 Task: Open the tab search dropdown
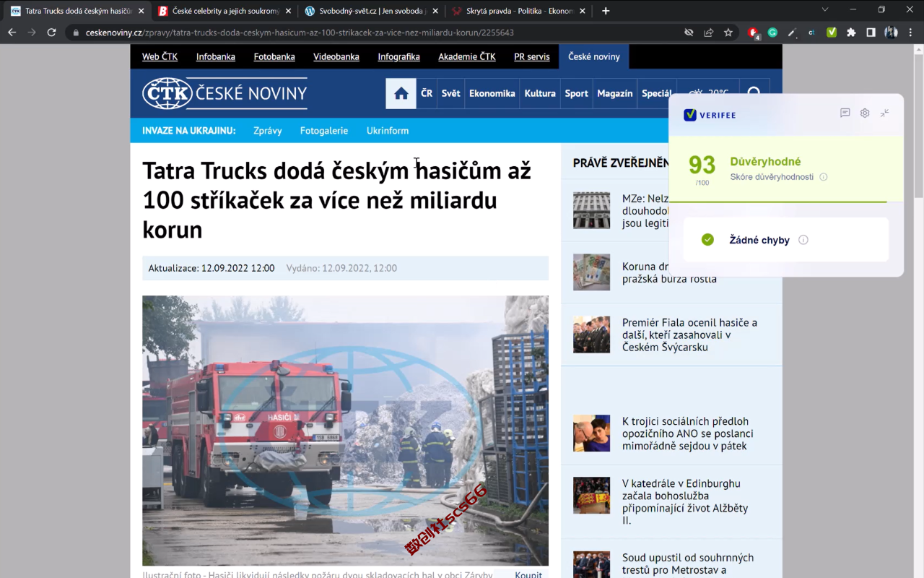pos(826,9)
